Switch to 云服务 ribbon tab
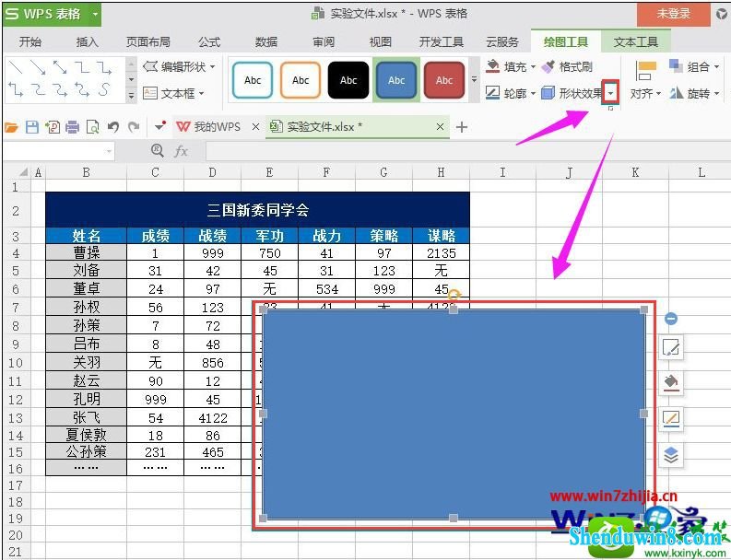The width and height of the screenshot is (731, 560). [x=502, y=42]
